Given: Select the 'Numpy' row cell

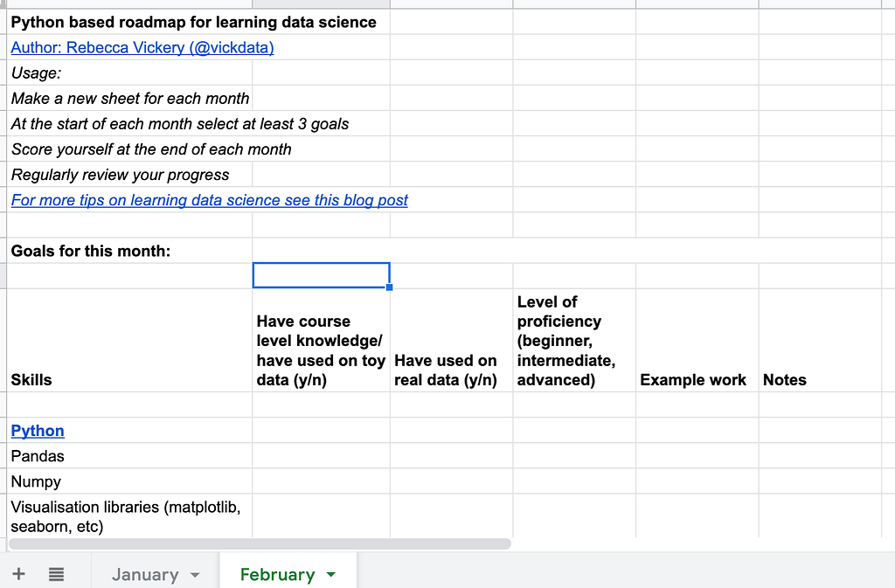Looking at the screenshot, I should point(129,481).
